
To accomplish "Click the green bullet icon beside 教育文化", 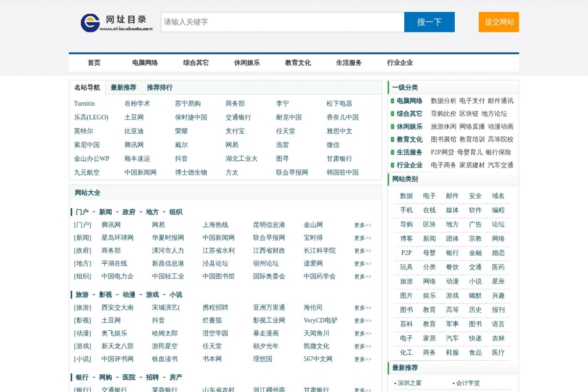I will click(x=392, y=140).
